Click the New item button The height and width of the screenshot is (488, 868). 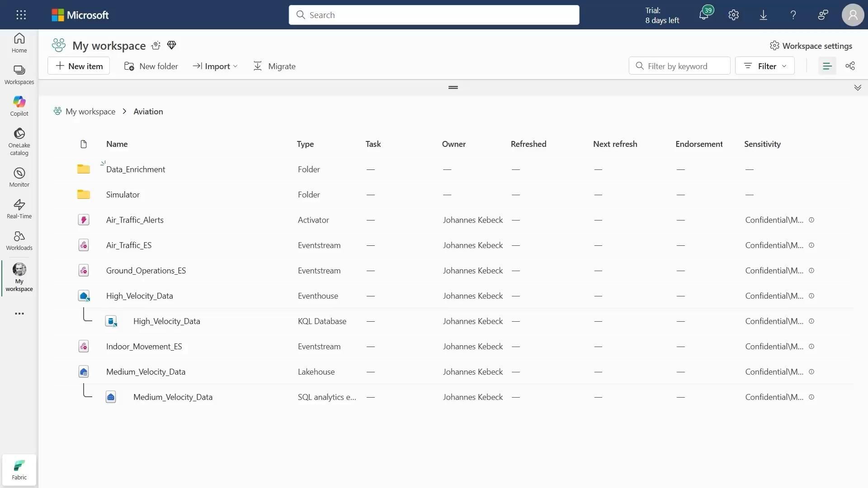(x=79, y=66)
